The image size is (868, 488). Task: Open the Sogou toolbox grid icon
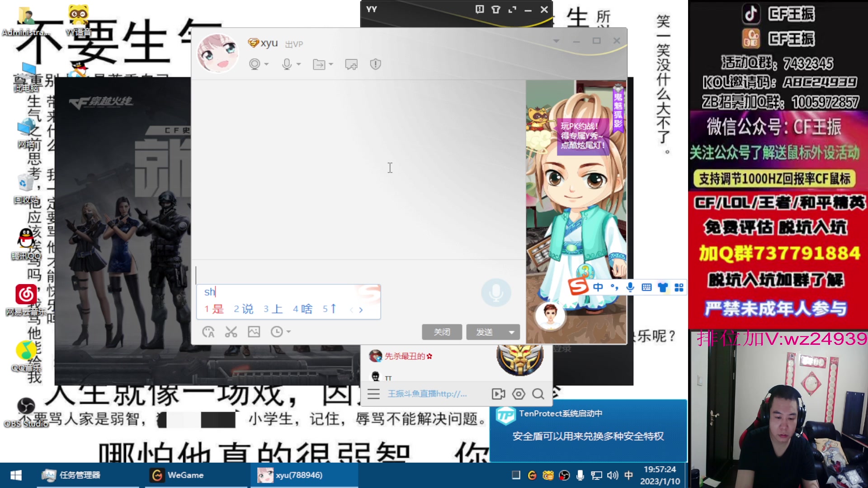pyautogui.click(x=679, y=287)
